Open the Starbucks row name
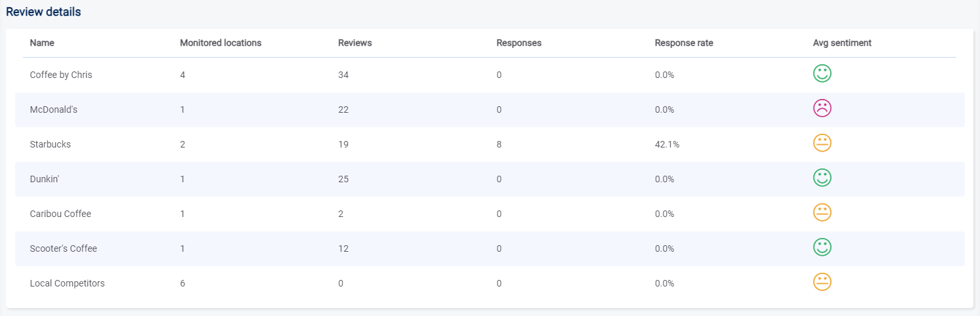Screen dimensions: 980x316 pyautogui.click(x=50, y=144)
